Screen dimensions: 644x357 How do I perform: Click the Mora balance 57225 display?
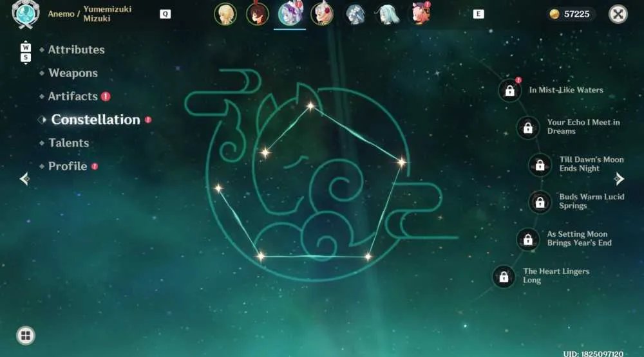coord(570,14)
